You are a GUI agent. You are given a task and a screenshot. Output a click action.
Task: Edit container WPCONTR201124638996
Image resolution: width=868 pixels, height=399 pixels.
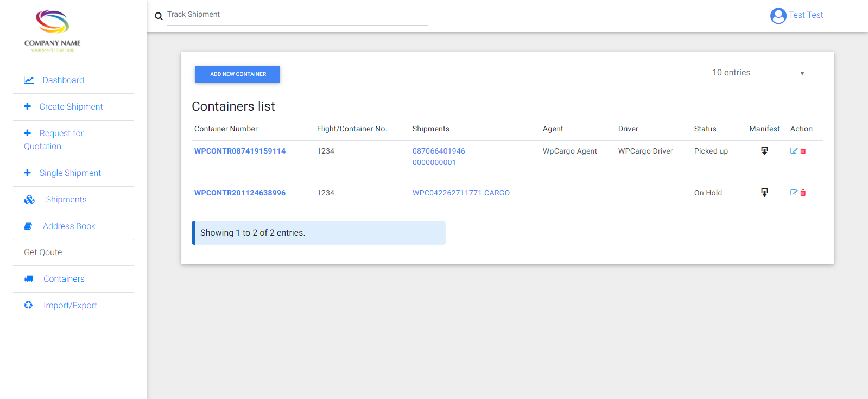pos(794,193)
